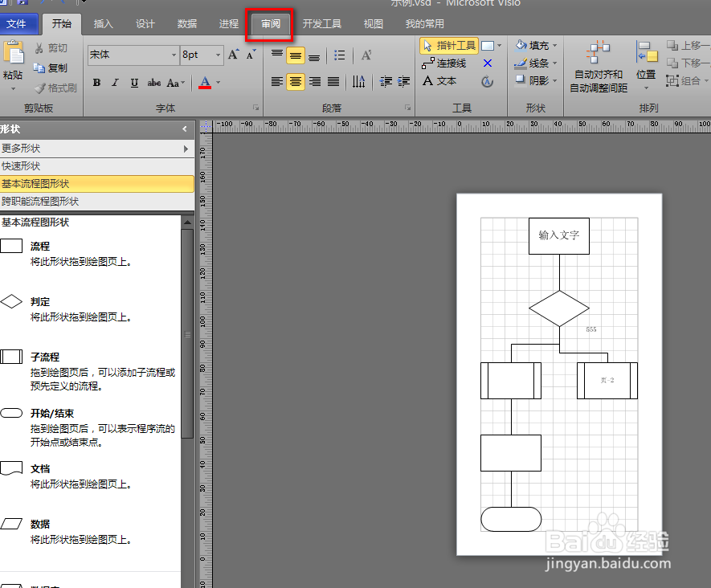
Task: Toggle center text alignment
Action: pyautogui.click(x=295, y=82)
